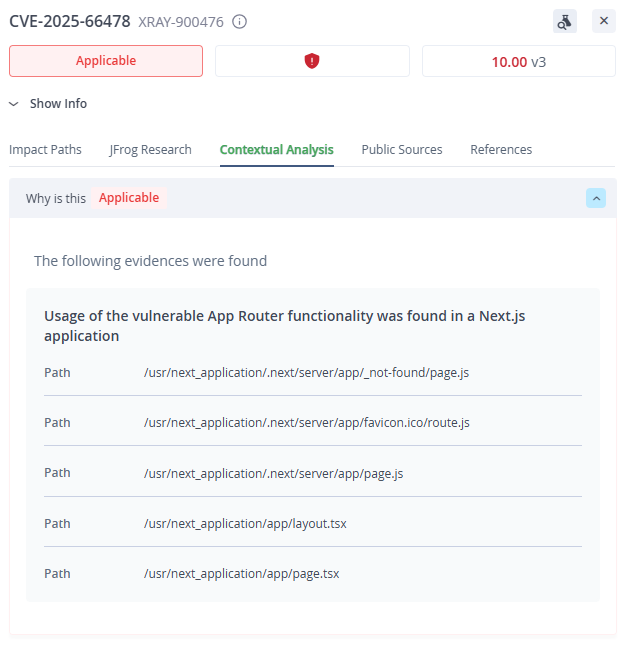Image resolution: width=626 pixels, height=646 pixels.
Task: Go to the Public Sources tab
Action: click(402, 149)
